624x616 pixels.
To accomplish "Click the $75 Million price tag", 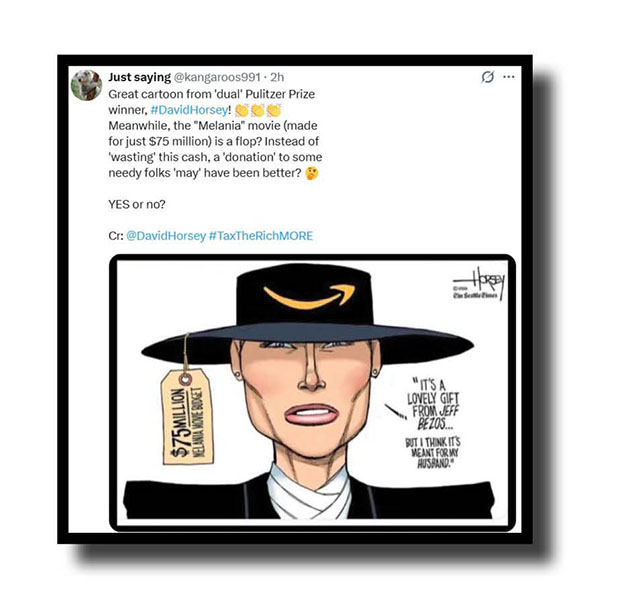I will [187, 417].
